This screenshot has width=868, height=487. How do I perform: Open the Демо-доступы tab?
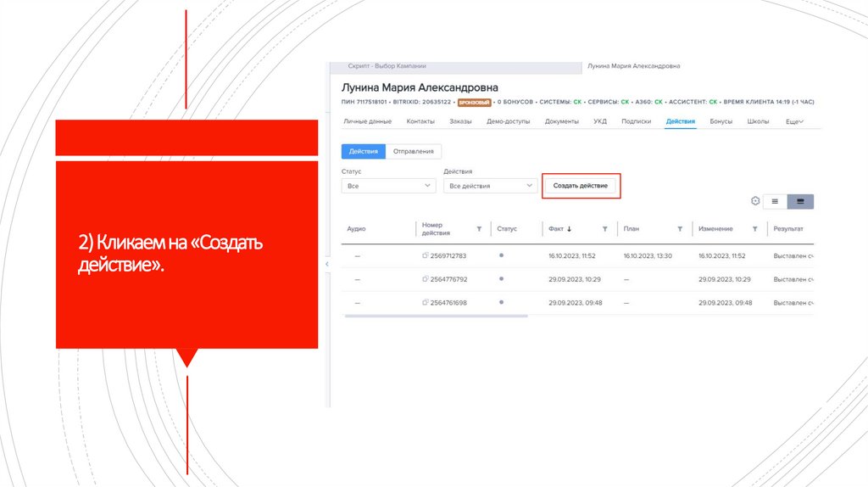pos(509,121)
